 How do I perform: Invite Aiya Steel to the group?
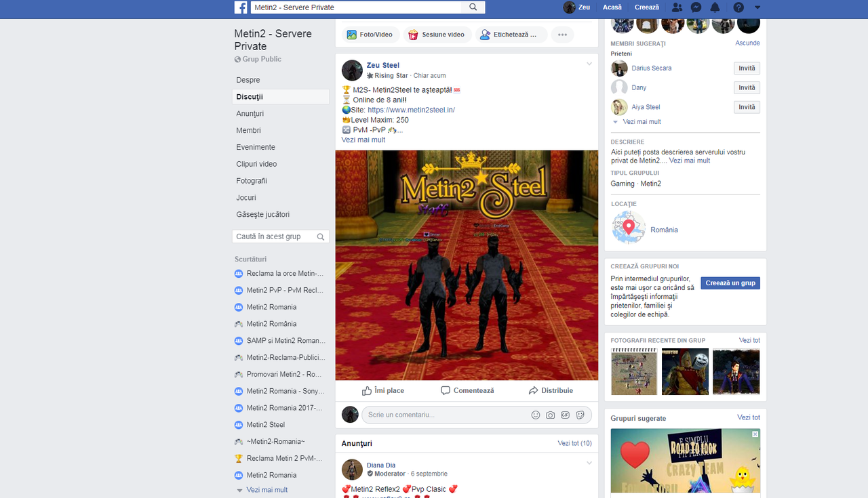pyautogui.click(x=747, y=107)
